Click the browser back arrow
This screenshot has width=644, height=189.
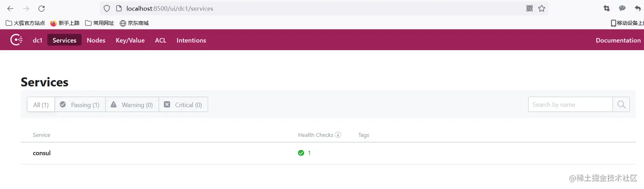tap(10, 9)
